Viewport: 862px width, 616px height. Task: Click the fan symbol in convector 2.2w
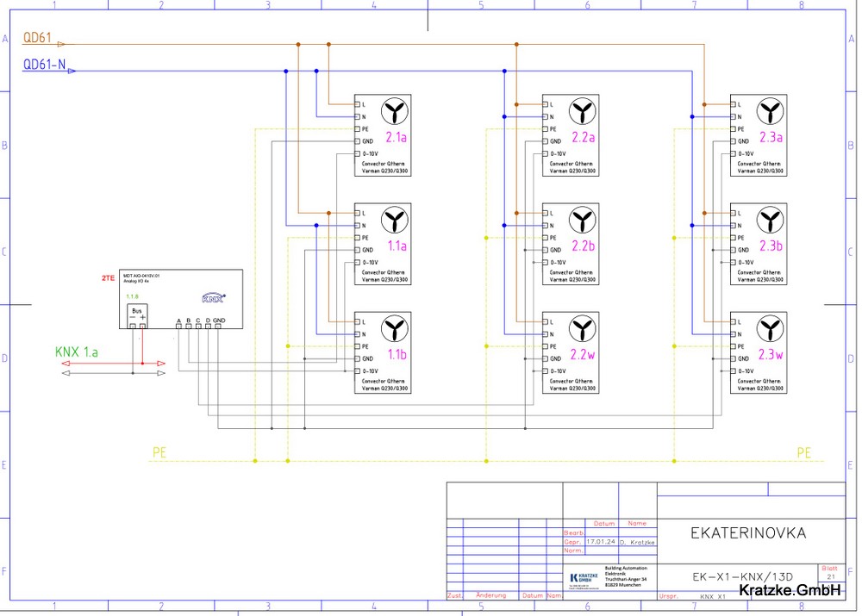tap(583, 327)
